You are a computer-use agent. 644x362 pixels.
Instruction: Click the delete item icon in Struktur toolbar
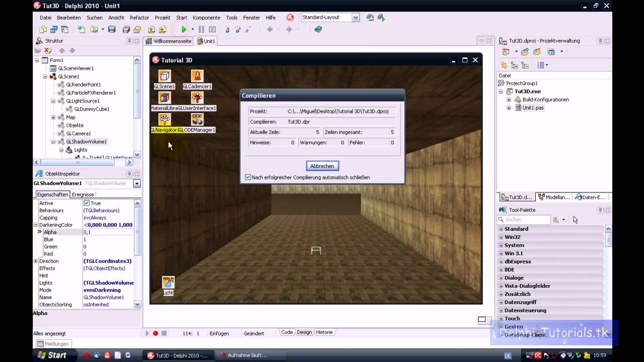coord(48,51)
